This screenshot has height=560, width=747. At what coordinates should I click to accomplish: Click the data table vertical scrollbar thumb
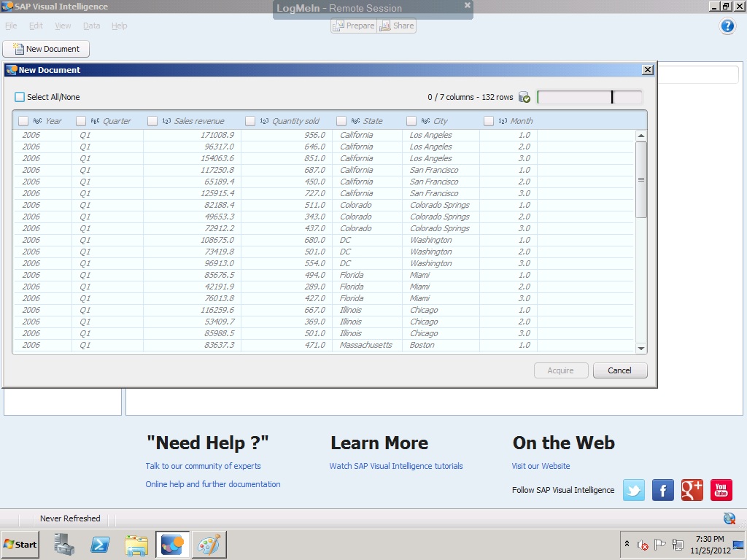(641, 179)
